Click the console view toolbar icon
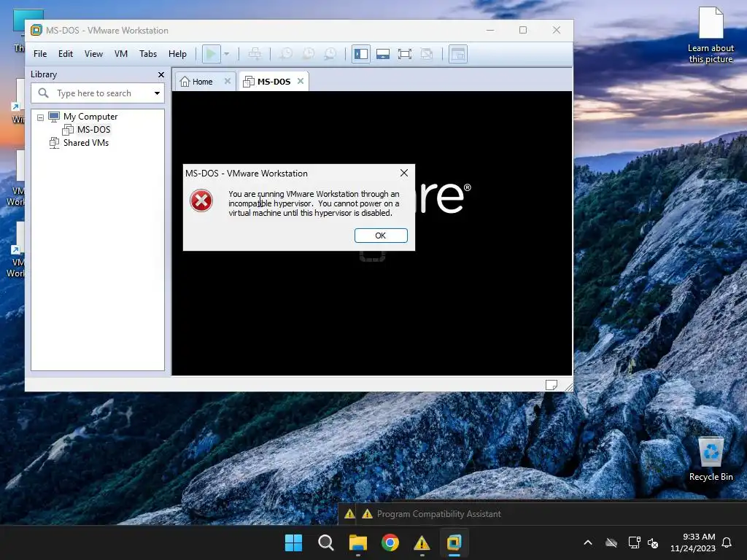The height and width of the screenshot is (560, 747). (458, 54)
